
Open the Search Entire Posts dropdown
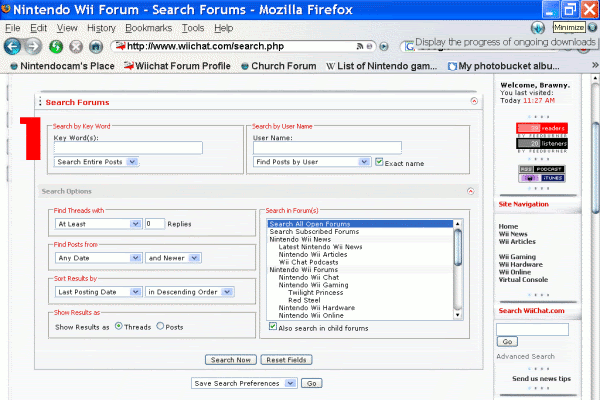tap(96, 162)
